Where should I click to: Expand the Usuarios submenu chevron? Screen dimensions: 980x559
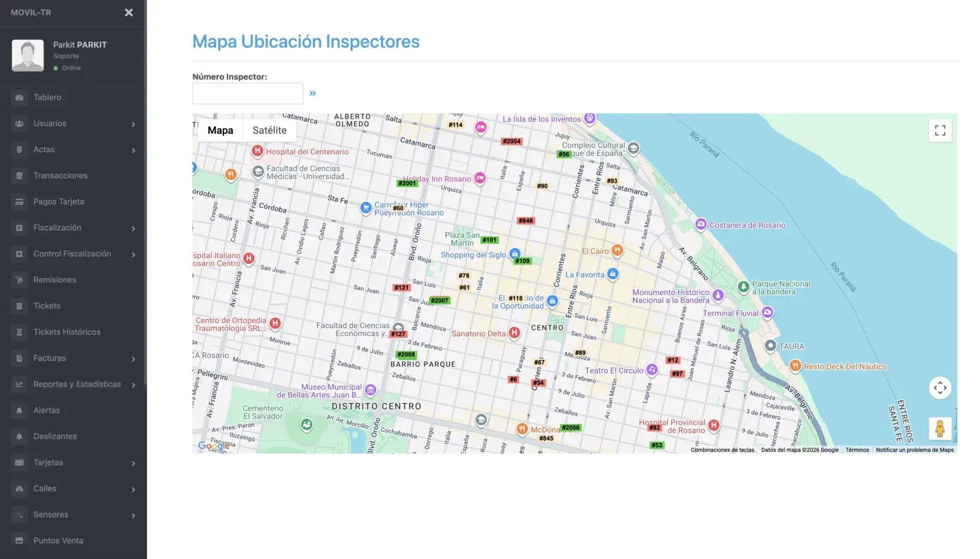[x=133, y=124]
